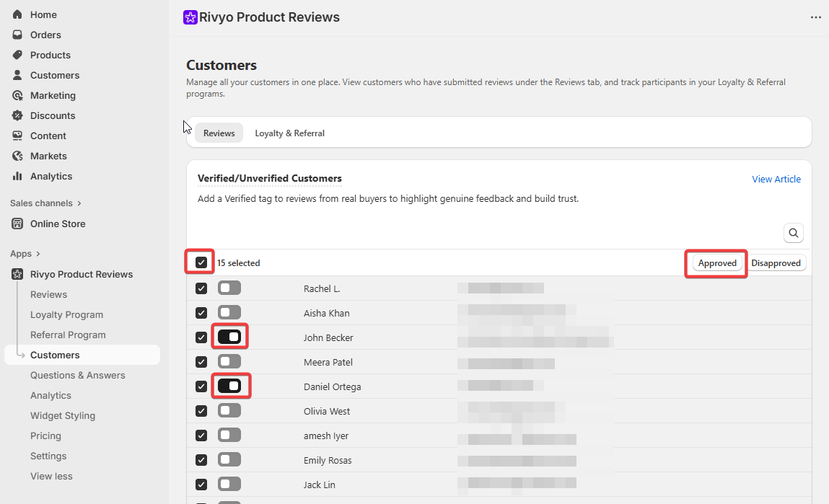This screenshot has width=829, height=504.
Task: Expand the Apps section chevron
Action: (38, 254)
